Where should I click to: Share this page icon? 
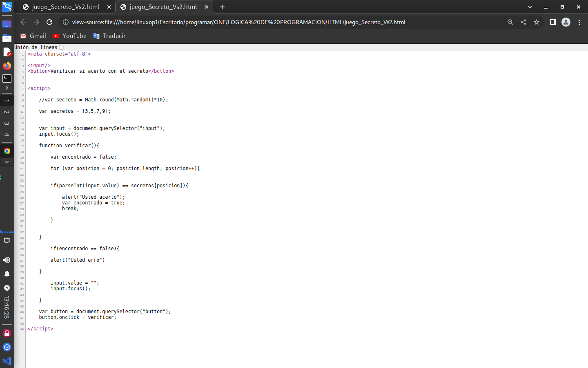(523, 22)
